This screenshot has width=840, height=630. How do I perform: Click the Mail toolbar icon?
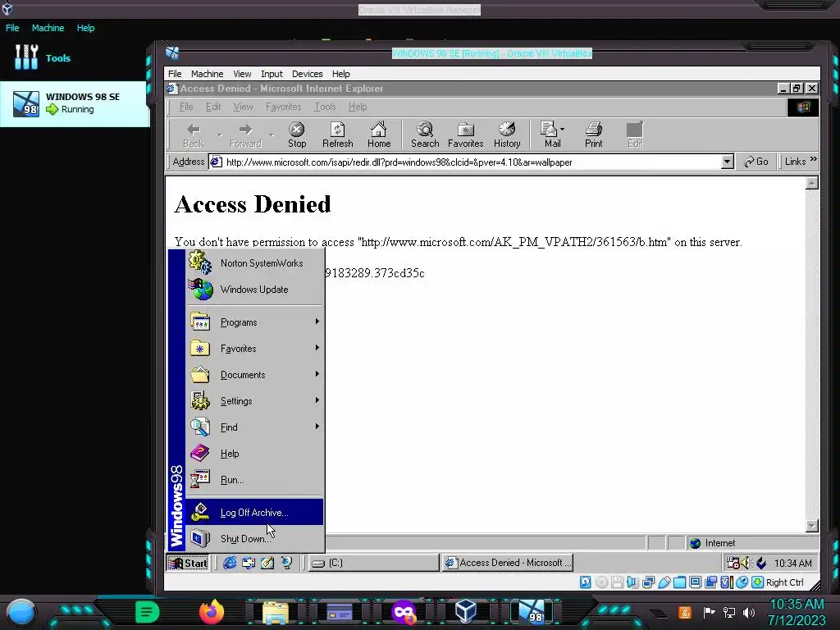coord(549,129)
